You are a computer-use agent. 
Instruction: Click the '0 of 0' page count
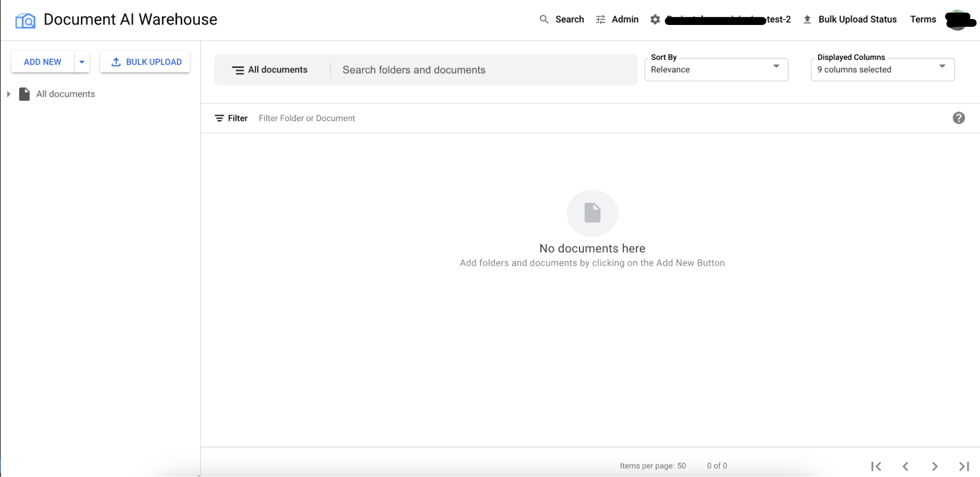click(x=717, y=466)
